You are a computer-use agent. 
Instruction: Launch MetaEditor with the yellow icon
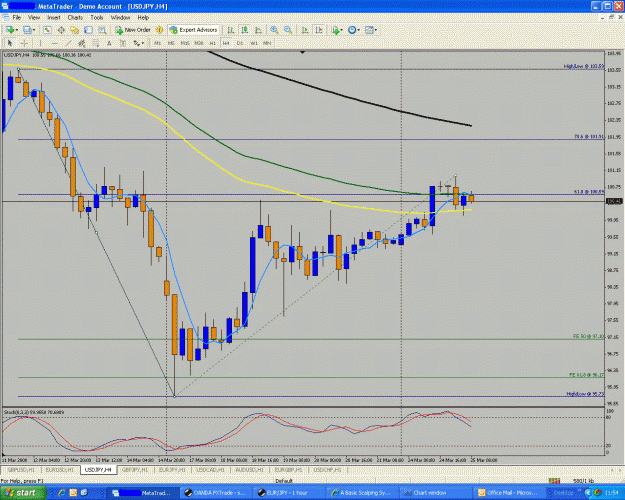[x=159, y=30]
